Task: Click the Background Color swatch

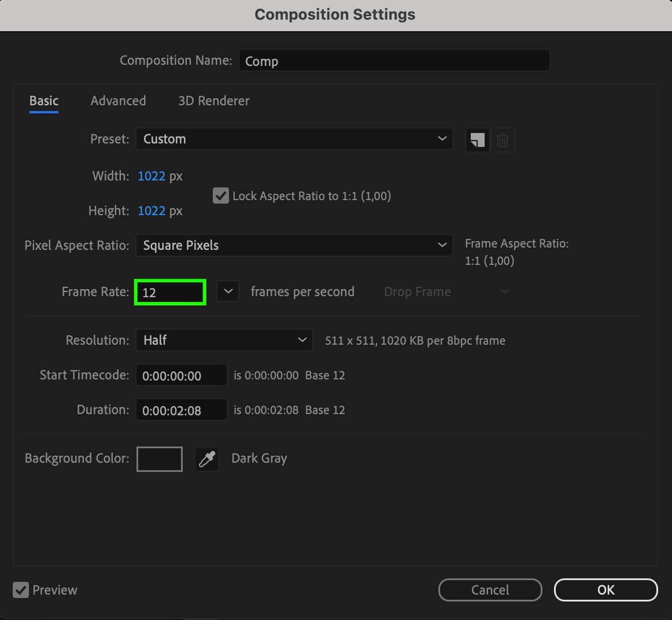Action: [160, 459]
